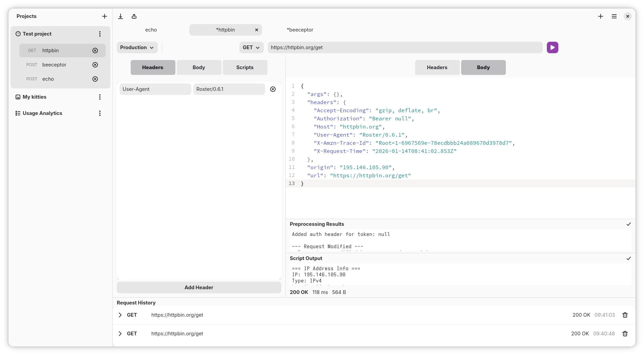Image resolution: width=644 pixels, height=355 pixels.
Task: Open the Production environment dropdown
Action: [x=137, y=47]
